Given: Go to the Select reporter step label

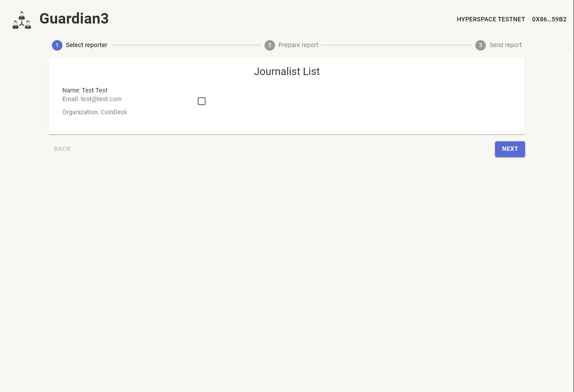Looking at the screenshot, I should tap(86, 45).
